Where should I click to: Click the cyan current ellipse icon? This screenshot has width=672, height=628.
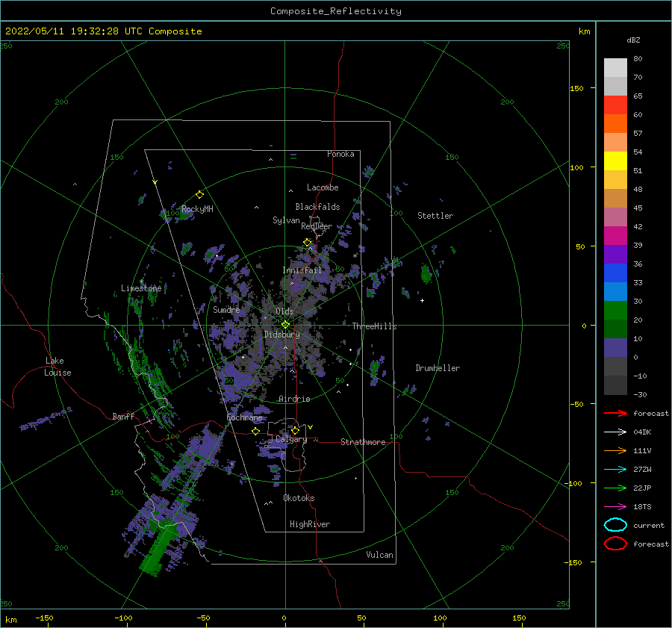[x=615, y=525]
